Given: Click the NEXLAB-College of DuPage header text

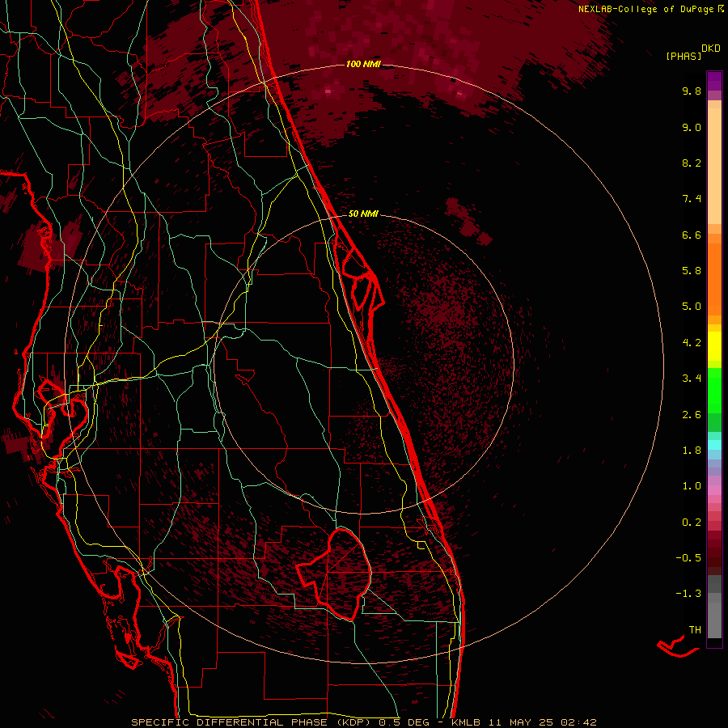Looking at the screenshot, I should pyautogui.click(x=645, y=9).
